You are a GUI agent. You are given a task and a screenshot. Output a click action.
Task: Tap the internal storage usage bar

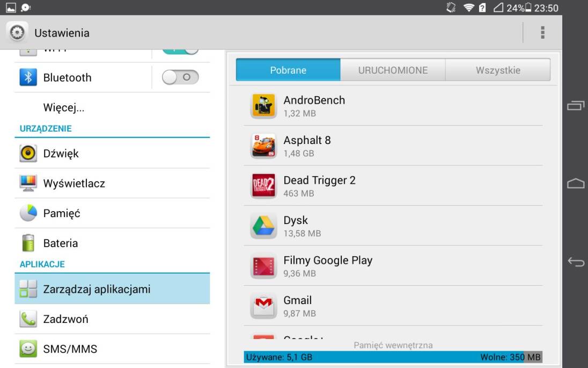(393, 357)
